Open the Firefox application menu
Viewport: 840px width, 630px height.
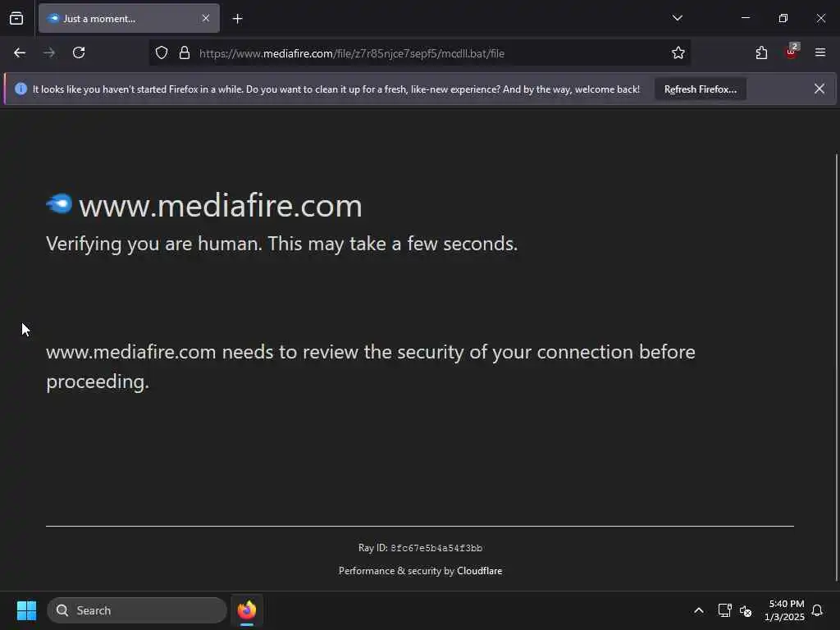point(819,52)
